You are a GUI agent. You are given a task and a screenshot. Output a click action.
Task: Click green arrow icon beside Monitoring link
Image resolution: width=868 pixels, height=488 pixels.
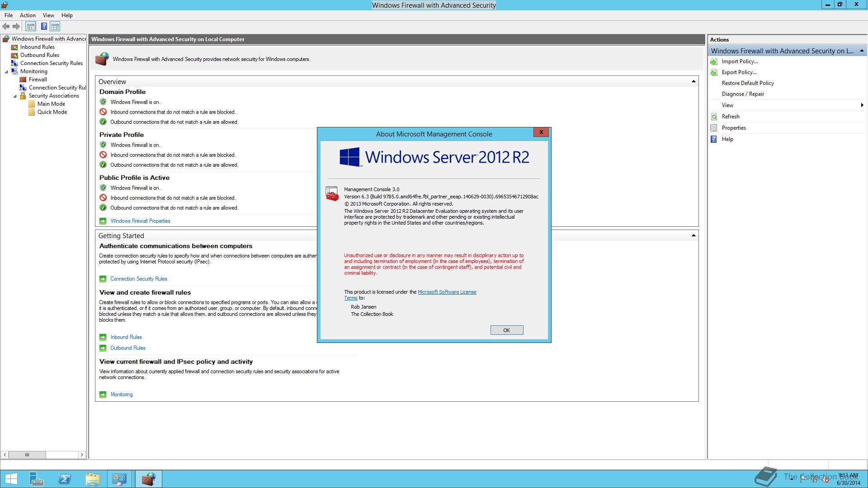point(103,394)
